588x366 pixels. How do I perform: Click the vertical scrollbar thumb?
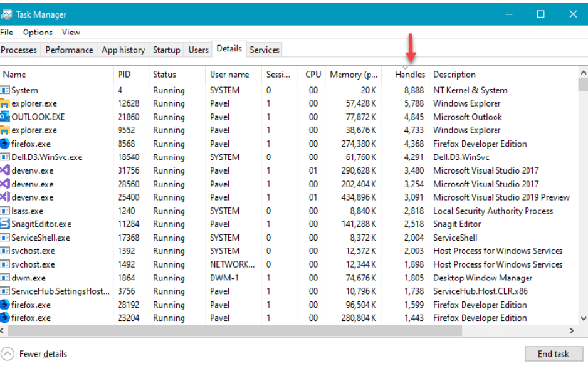[583, 85]
